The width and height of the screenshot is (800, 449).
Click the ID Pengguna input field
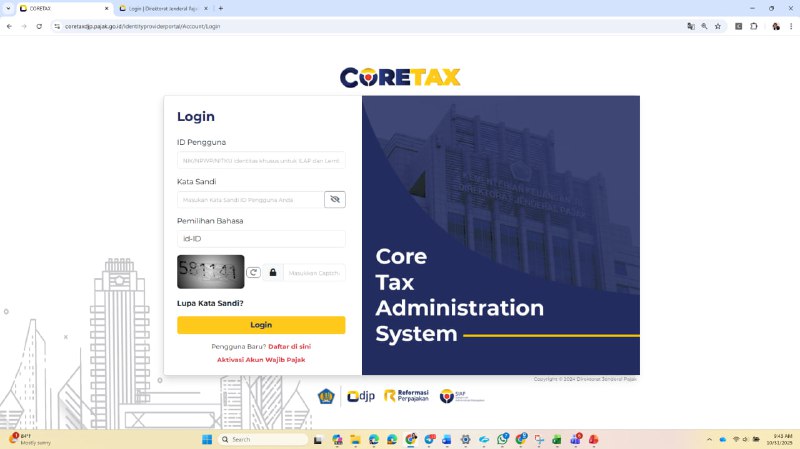point(261,160)
